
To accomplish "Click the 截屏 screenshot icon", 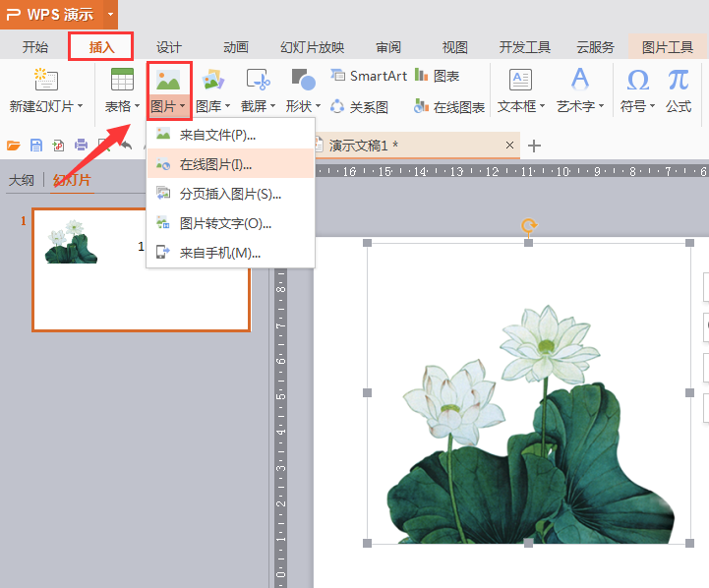I will (x=259, y=80).
